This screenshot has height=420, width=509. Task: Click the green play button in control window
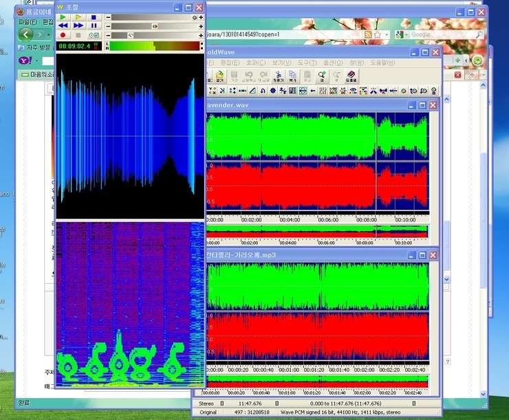pos(63,17)
